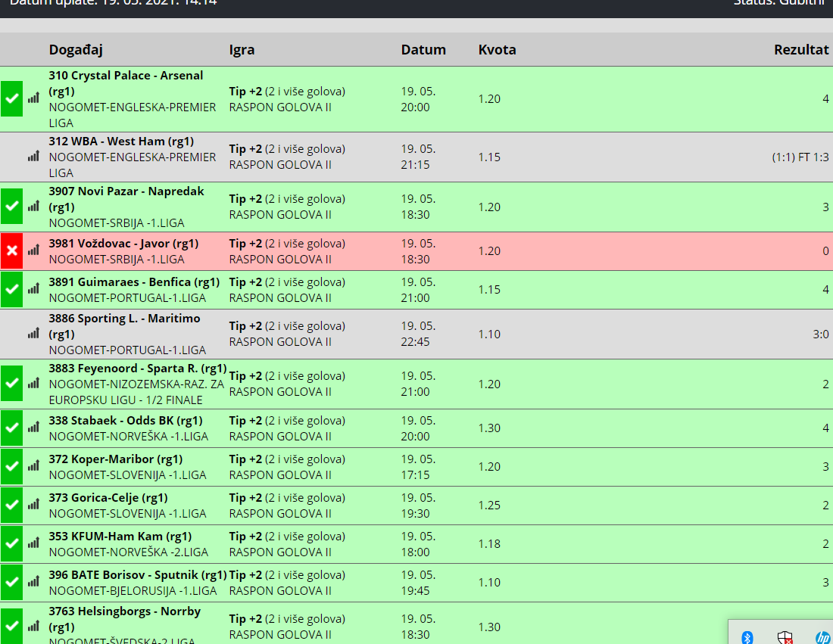Click green win checkmark for Helsingborgs - Norrby
Viewport: 833px width, 644px height.
11,627
